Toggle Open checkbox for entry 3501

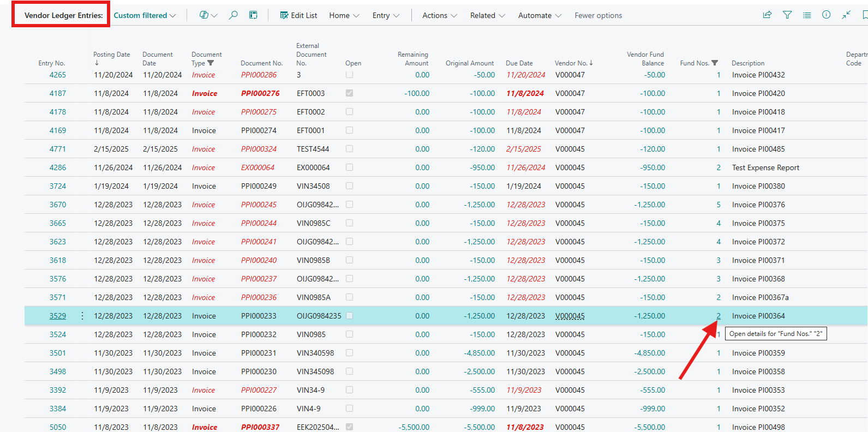point(349,353)
